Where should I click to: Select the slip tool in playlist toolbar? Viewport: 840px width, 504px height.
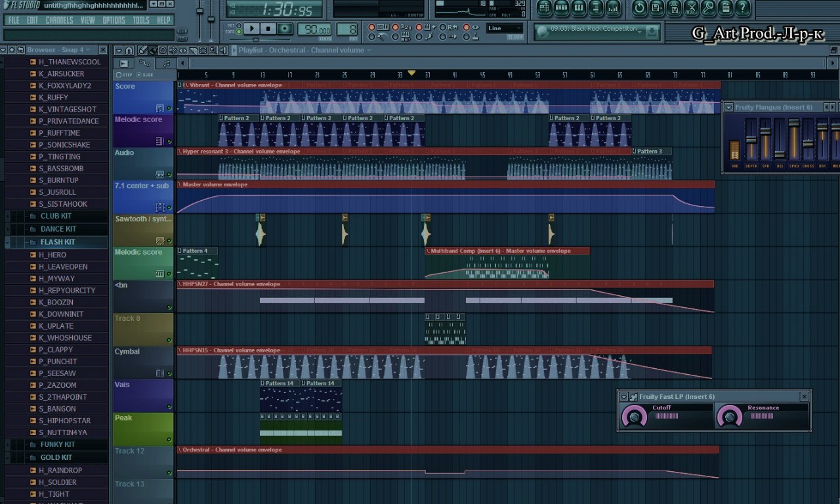[182, 51]
